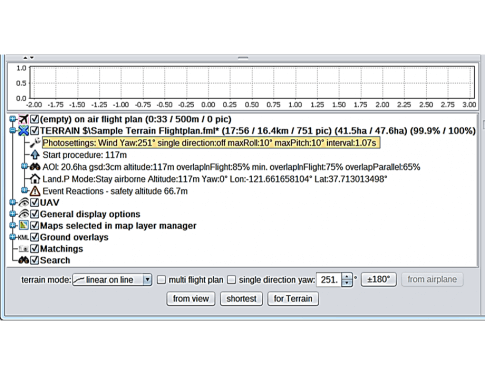Click the yaw value input field

pos(329,279)
